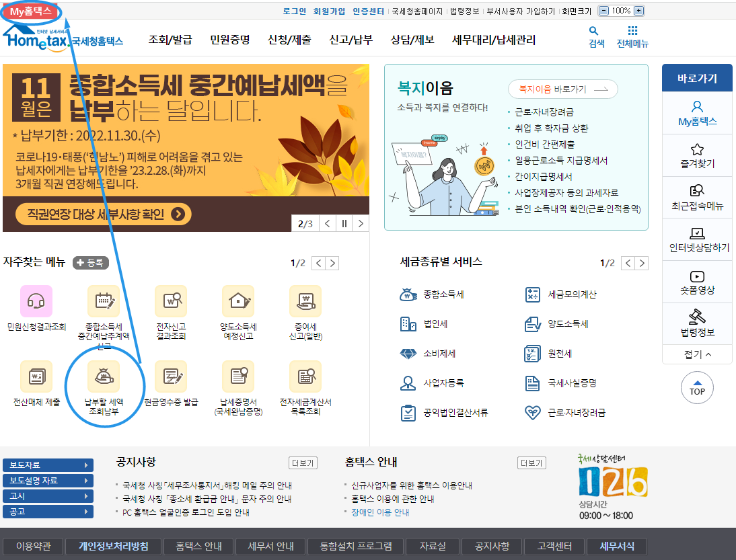Go to next 자주찾는 메뉴 page
736x560 pixels.
332,263
